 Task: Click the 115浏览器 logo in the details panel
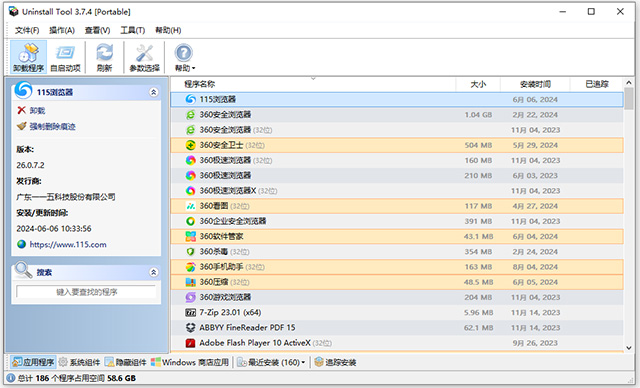click(x=23, y=90)
